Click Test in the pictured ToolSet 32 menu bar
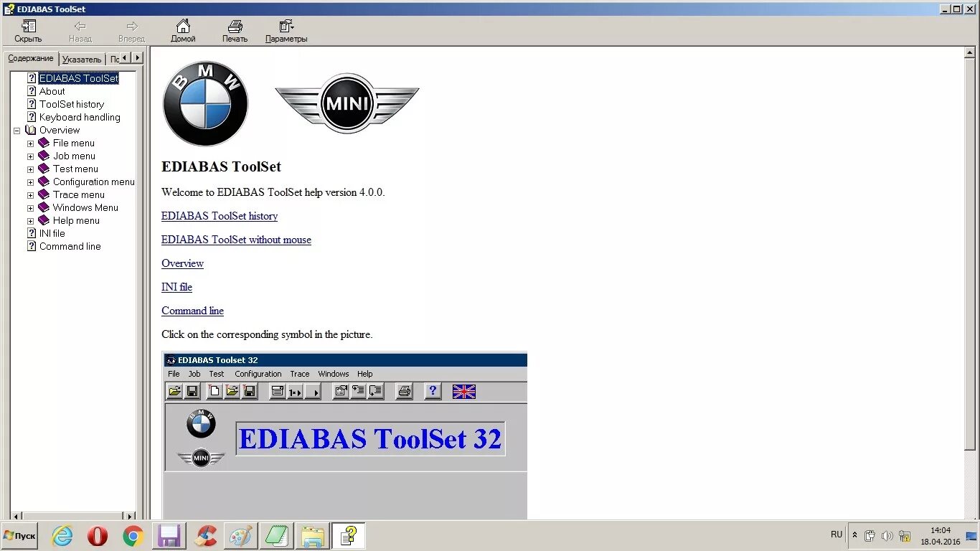The width and height of the screenshot is (980, 551). coord(217,374)
